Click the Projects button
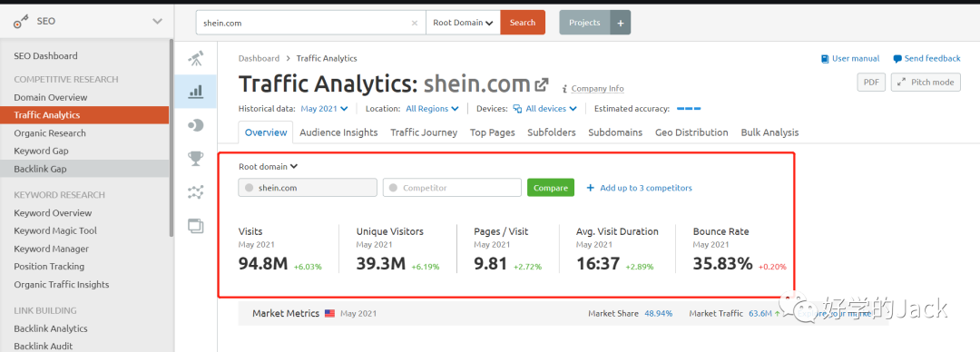The width and height of the screenshot is (980, 352). [584, 23]
